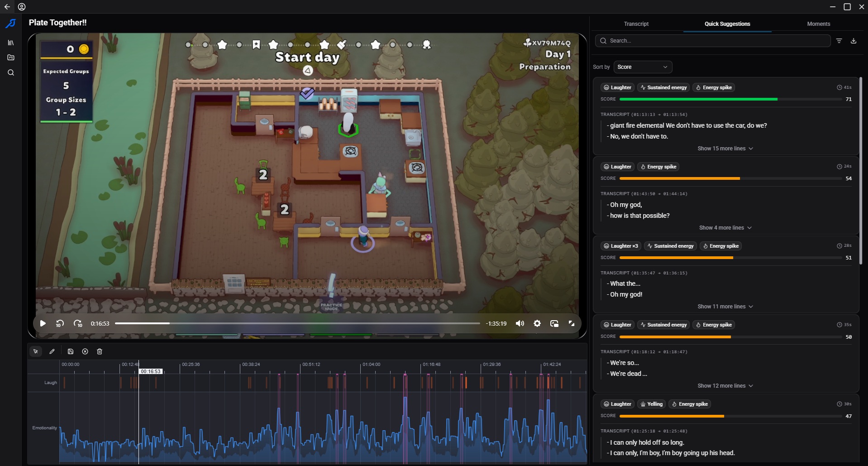Click transcript line 'We're dead ...'
868x466 pixels.
point(628,374)
